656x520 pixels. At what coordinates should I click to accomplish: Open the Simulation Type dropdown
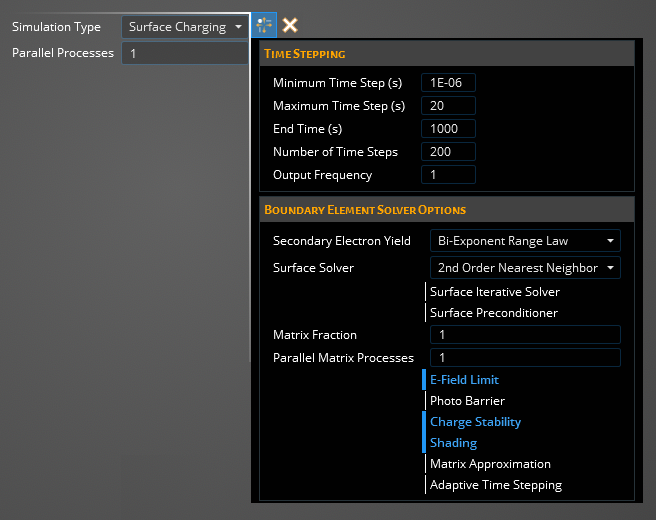[185, 27]
